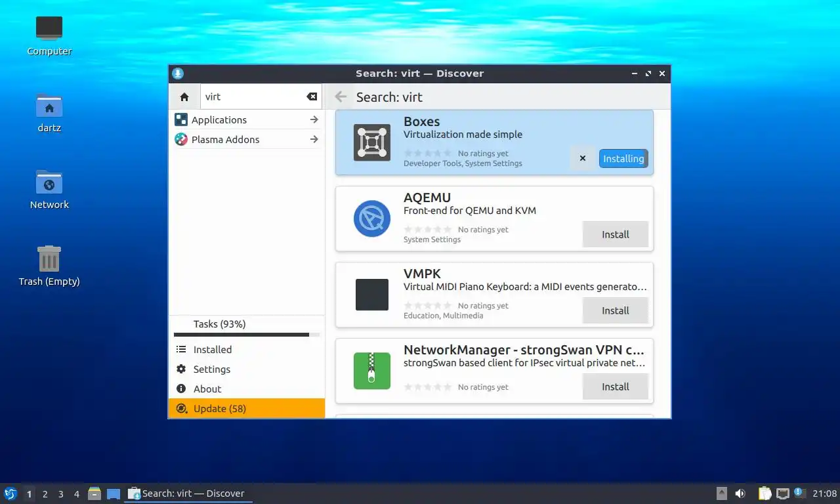Open the Trash (Empty) desktop icon
Viewport: 840px width, 504px height.
click(x=49, y=266)
